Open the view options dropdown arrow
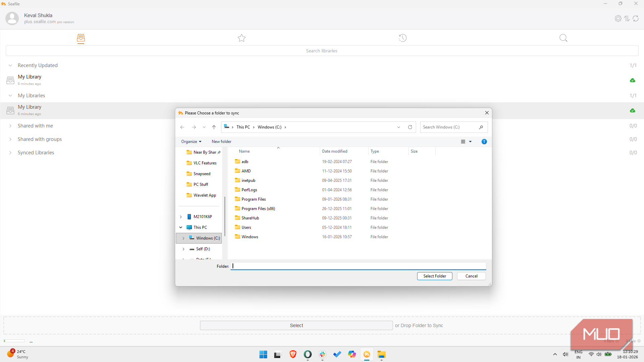This screenshot has width=644, height=362. coord(470,142)
